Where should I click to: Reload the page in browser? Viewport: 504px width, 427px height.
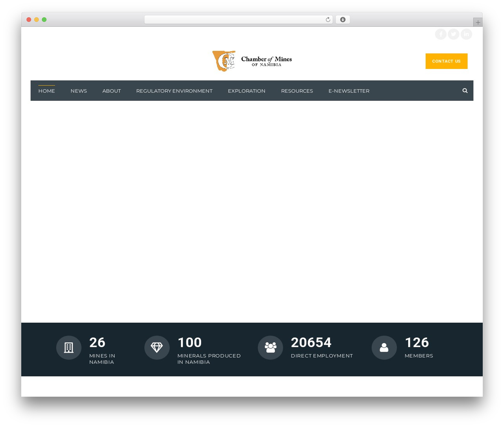coord(328,20)
